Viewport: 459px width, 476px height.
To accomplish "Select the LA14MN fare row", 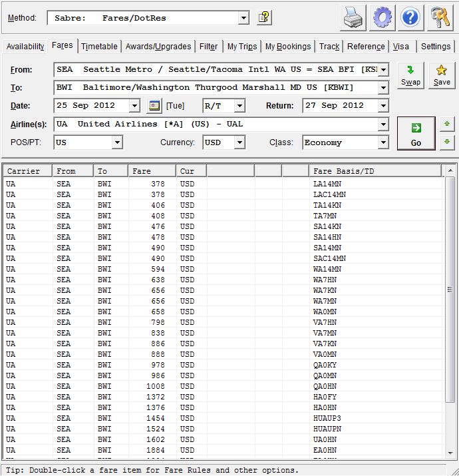I will pyautogui.click(x=223, y=184).
